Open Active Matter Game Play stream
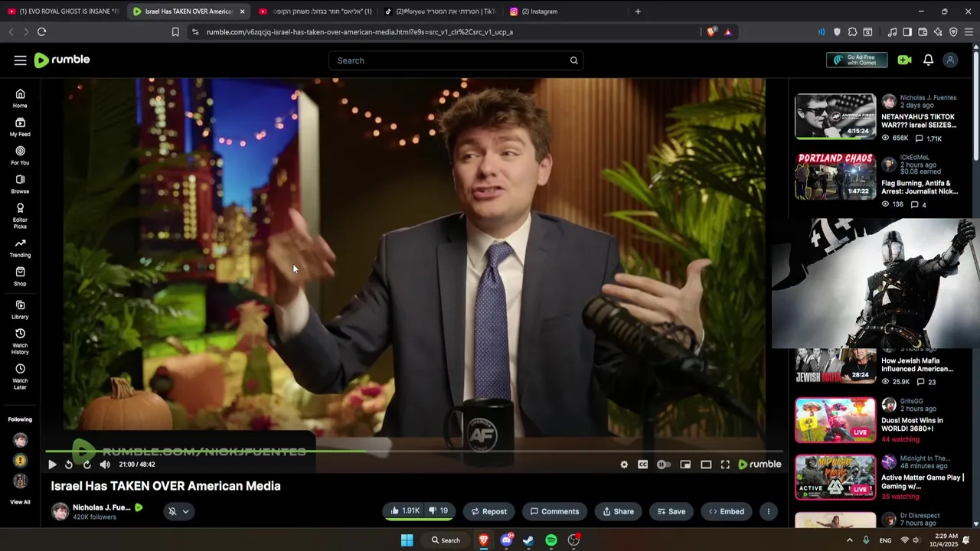Viewport: 980px width, 551px height. [835, 478]
